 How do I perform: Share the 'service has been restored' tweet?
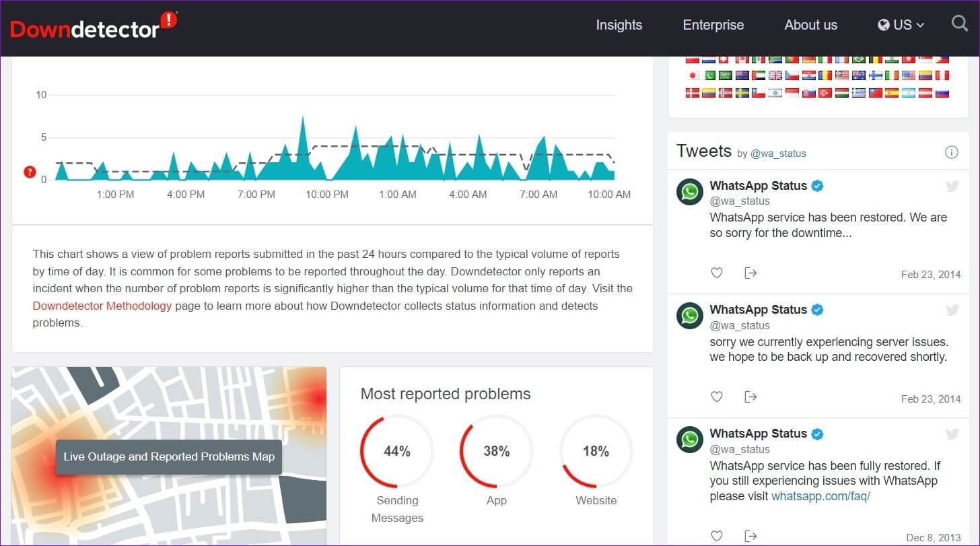click(750, 273)
